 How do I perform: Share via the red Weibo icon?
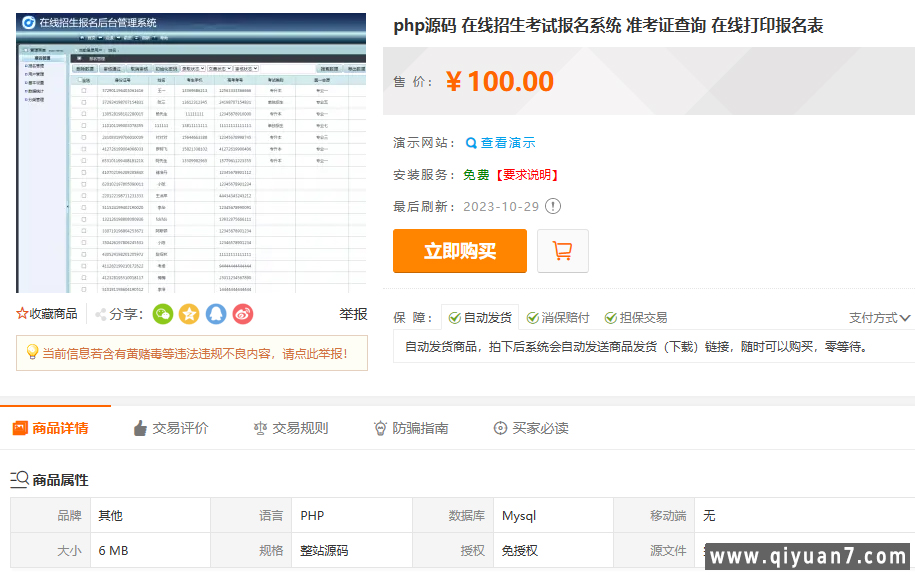click(243, 314)
